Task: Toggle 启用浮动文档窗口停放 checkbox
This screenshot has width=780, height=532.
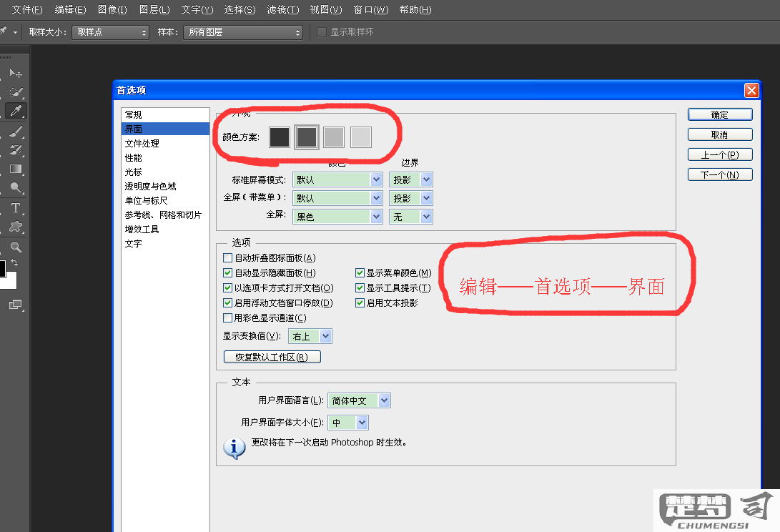Action: 228,302
